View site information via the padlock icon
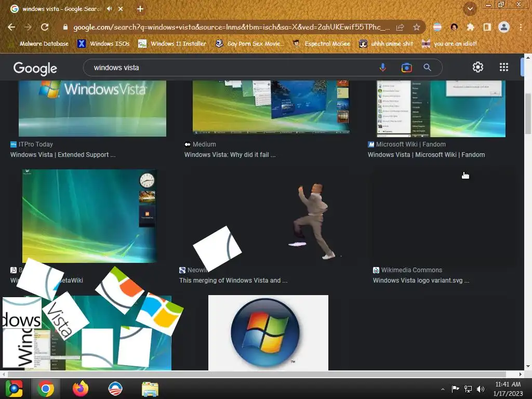The width and height of the screenshot is (532, 399). tap(65, 27)
